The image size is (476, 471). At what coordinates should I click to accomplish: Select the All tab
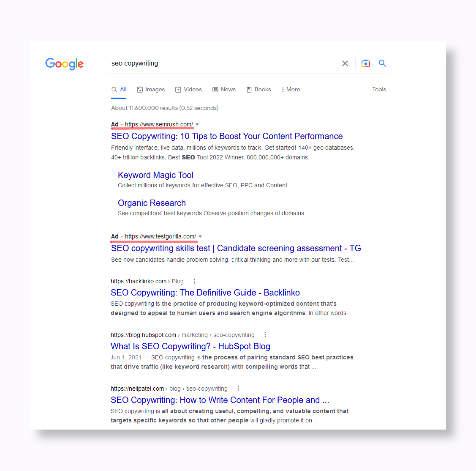click(x=119, y=90)
